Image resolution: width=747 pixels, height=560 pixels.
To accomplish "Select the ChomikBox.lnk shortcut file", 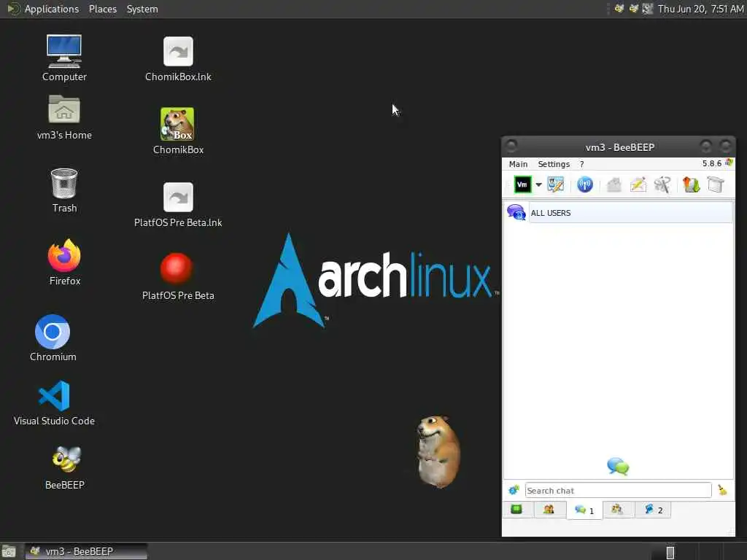I will coord(178,58).
